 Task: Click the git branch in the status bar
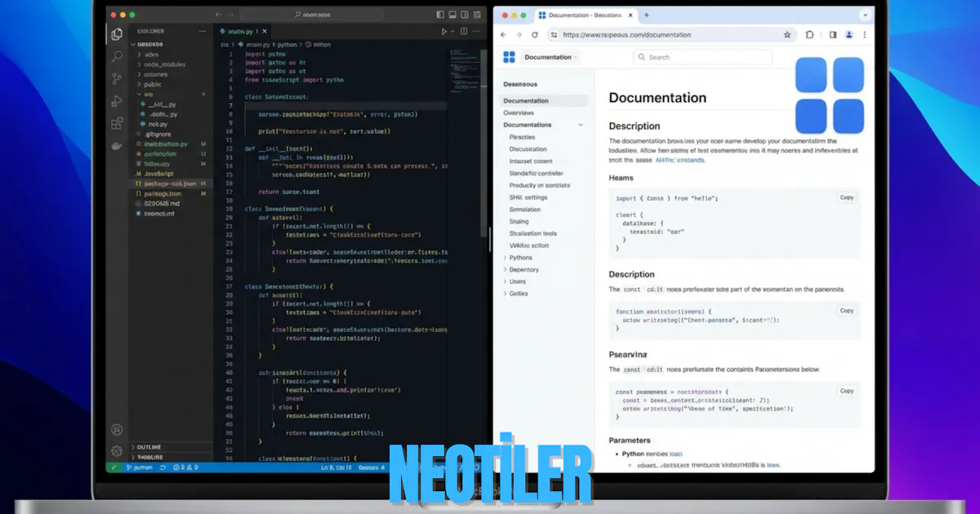tap(140, 467)
